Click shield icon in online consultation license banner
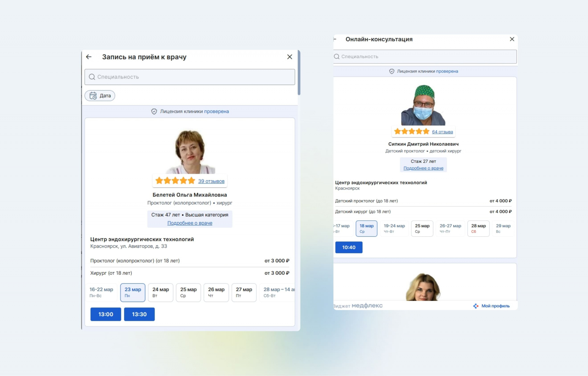588x376 pixels. [x=392, y=71]
